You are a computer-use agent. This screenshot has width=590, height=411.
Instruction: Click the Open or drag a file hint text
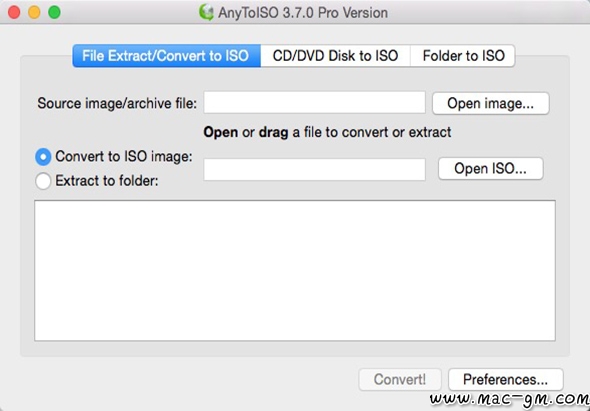tap(327, 132)
